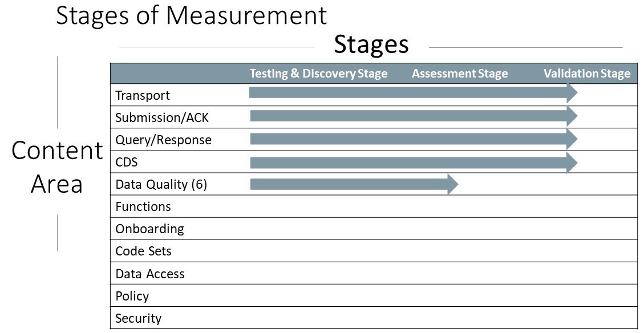This screenshot has width=644, height=333.
Task: Click the Transport row arrow
Action: (x=413, y=92)
